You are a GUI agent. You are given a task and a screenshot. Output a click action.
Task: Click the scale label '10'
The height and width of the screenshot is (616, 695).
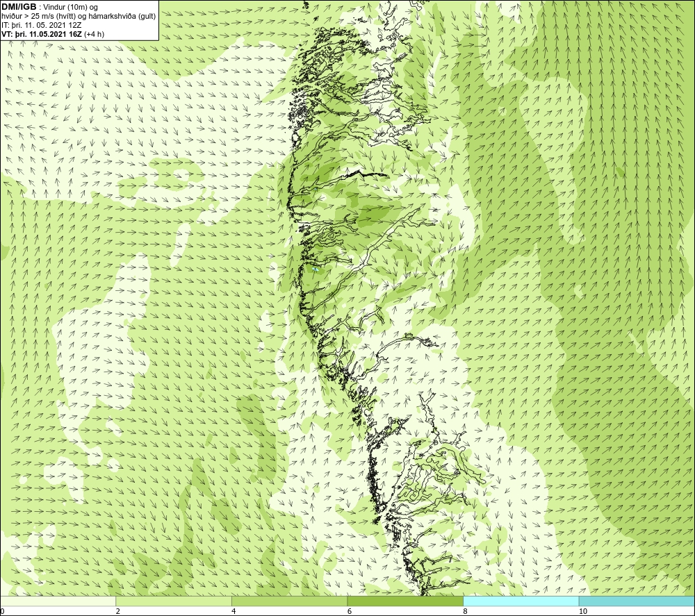[583, 611]
